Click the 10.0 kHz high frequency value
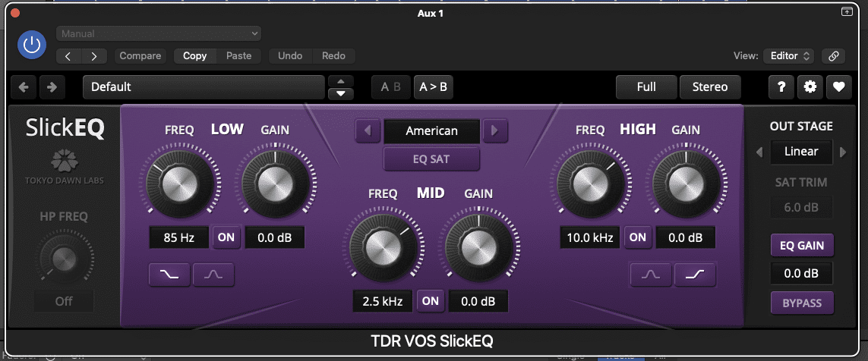868x361 pixels. [589, 237]
